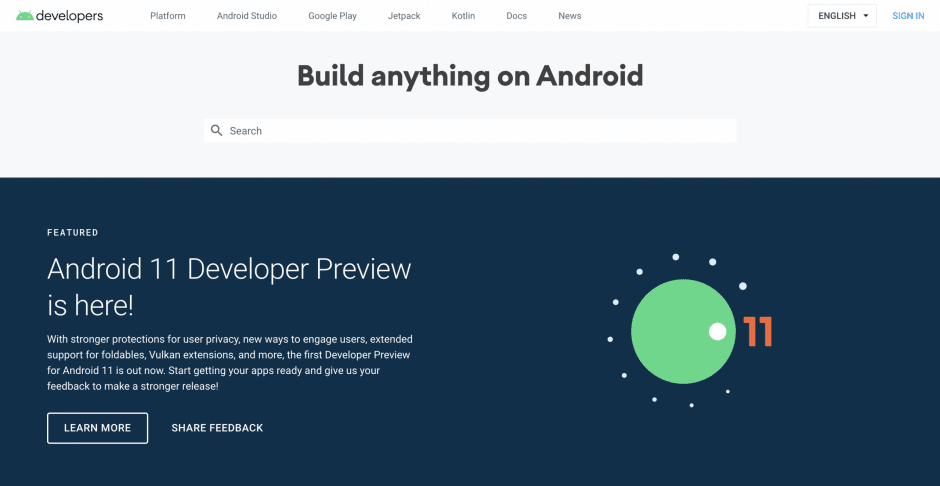Image resolution: width=940 pixels, height=486 pixels.
Task: Click the Android 11 Developer Preview headline
Action: pos(229,286)
